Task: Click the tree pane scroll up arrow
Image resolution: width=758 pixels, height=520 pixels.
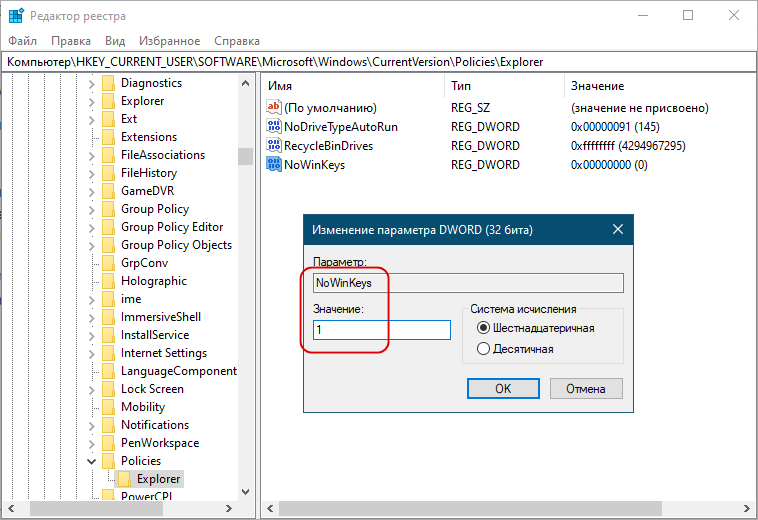Action: tap(245, 83)
